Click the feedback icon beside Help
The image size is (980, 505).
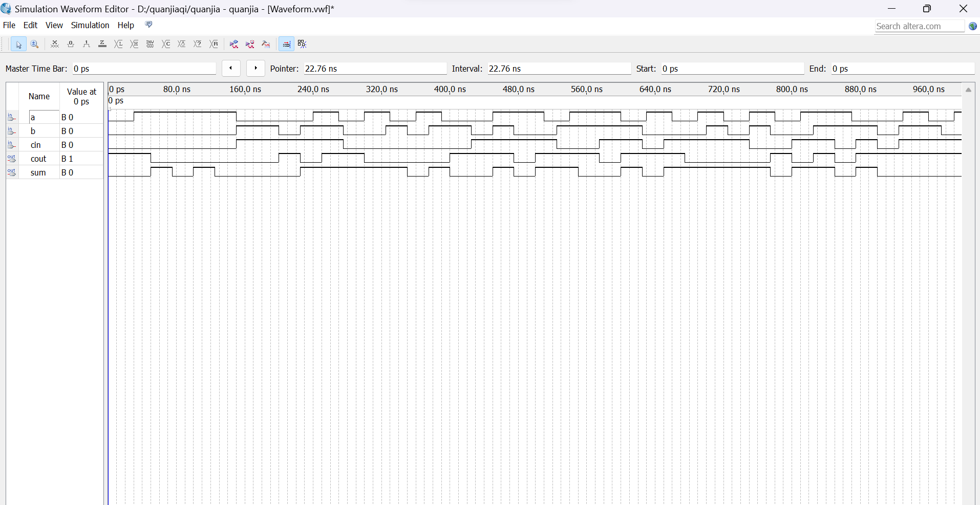pos(149,25)
